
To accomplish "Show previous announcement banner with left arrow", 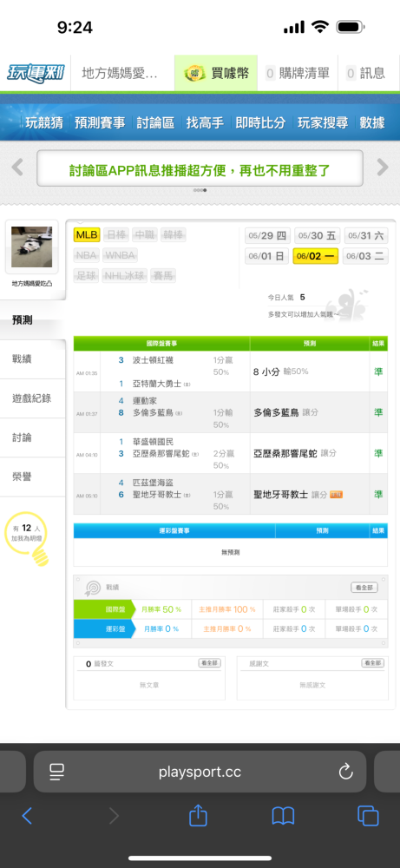I will tap(17, 168).
